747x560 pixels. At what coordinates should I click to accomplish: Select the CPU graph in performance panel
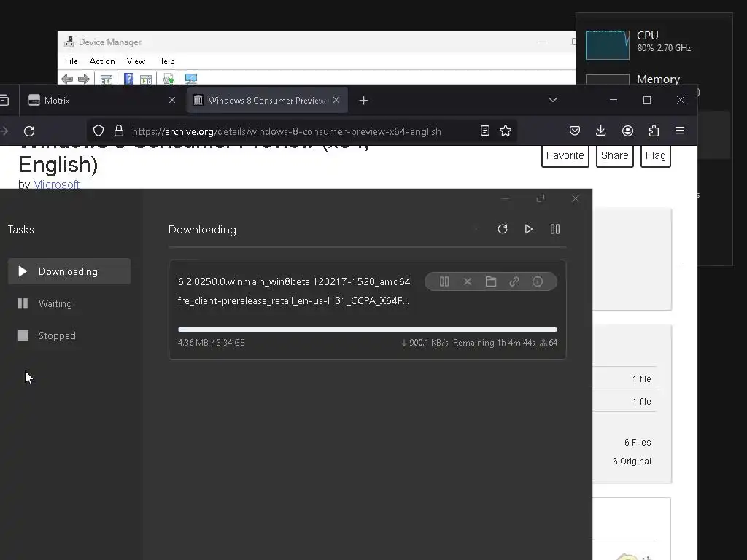click(x=608, y=44)
